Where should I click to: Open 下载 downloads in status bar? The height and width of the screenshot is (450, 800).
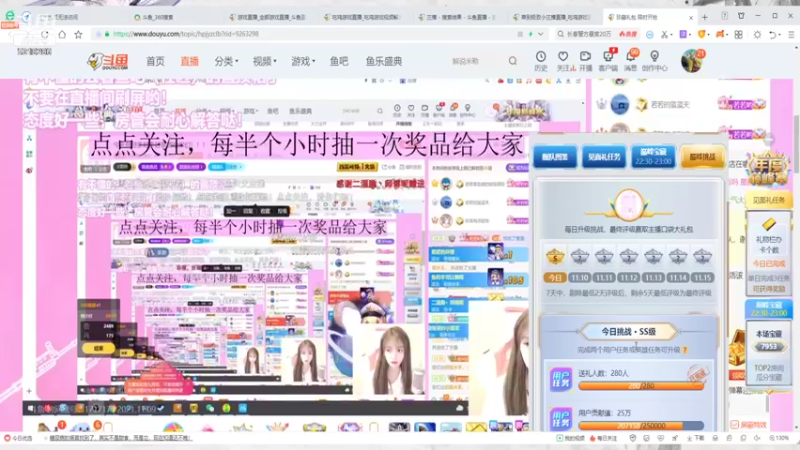click(x=696, y=438)
